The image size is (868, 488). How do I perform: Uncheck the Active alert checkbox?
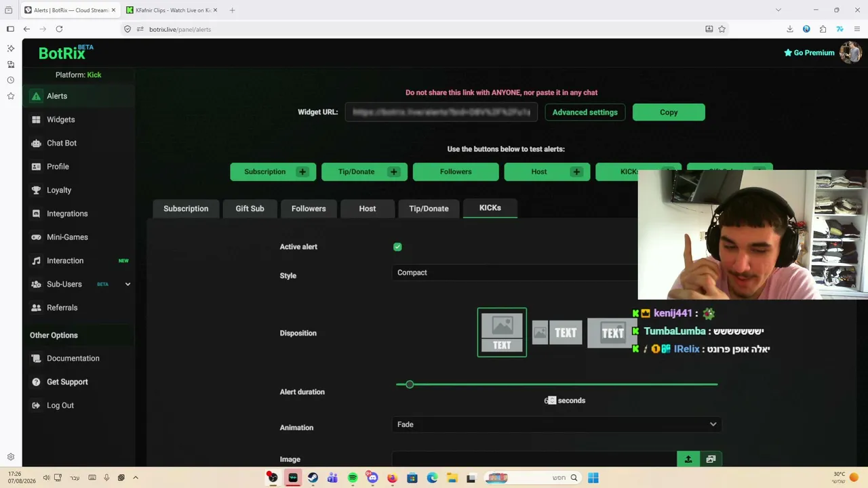point(397,247)
